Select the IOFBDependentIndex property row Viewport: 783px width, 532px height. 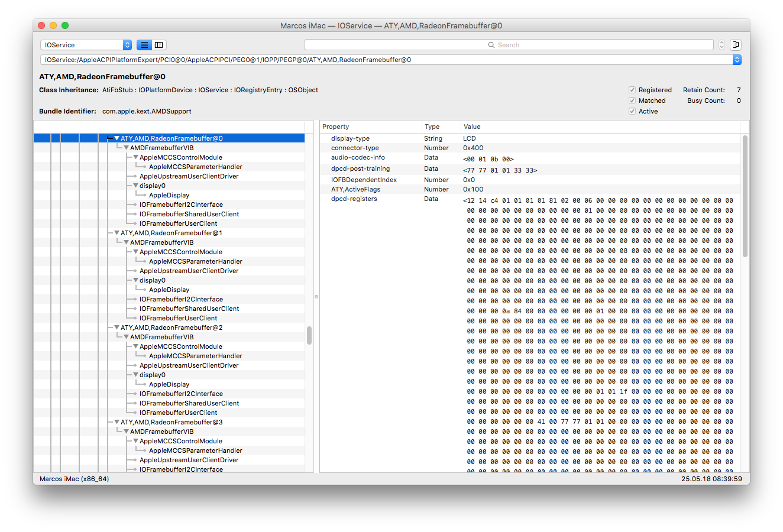tap(530, 180)
